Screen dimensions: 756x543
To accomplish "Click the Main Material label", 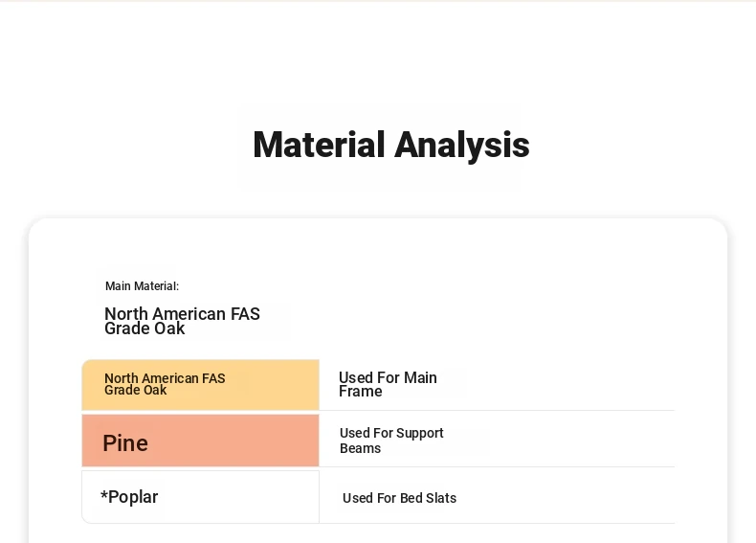I will (x=142, y=286).
